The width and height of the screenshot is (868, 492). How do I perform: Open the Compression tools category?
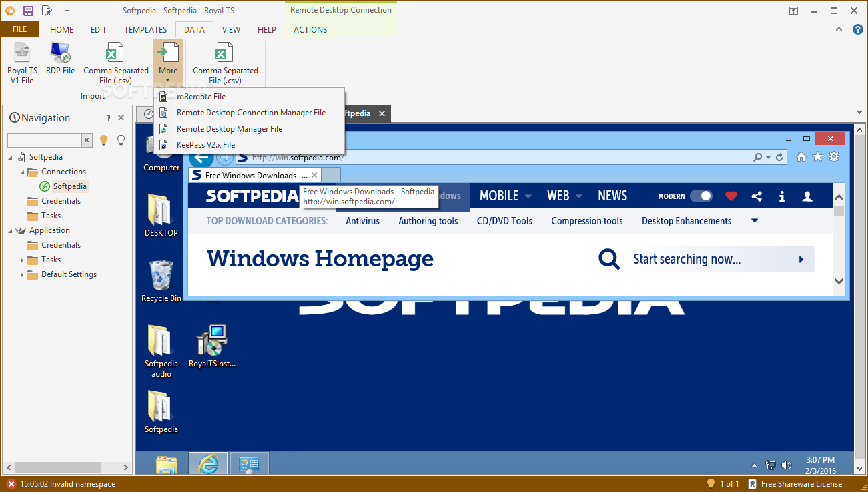tap(587, 221)
